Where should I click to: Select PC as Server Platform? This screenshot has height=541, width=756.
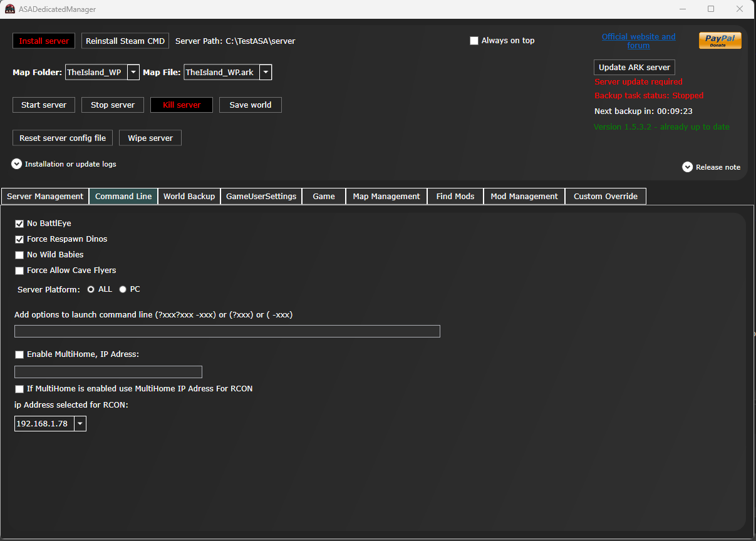(123, 289)
